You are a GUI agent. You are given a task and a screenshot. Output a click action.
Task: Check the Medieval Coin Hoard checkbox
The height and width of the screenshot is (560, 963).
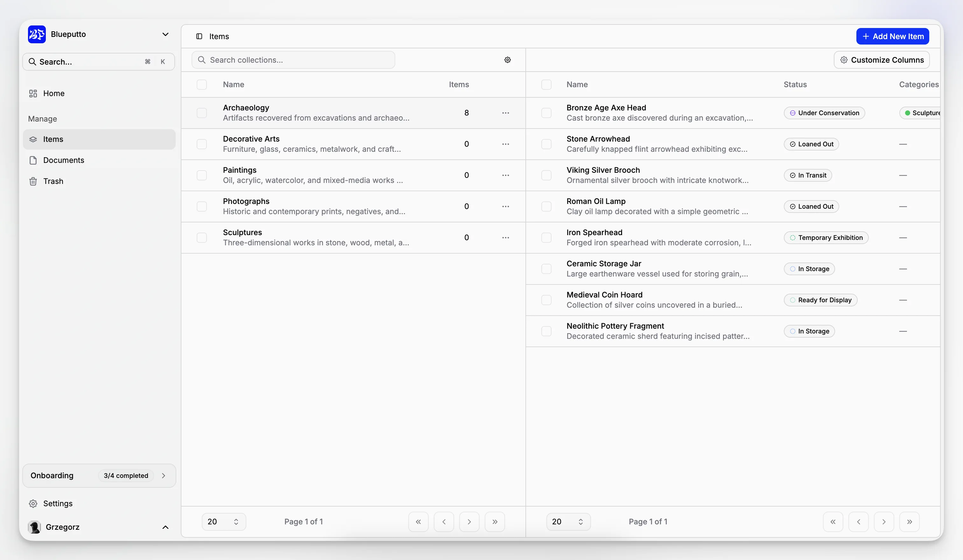tap(546, 300)
